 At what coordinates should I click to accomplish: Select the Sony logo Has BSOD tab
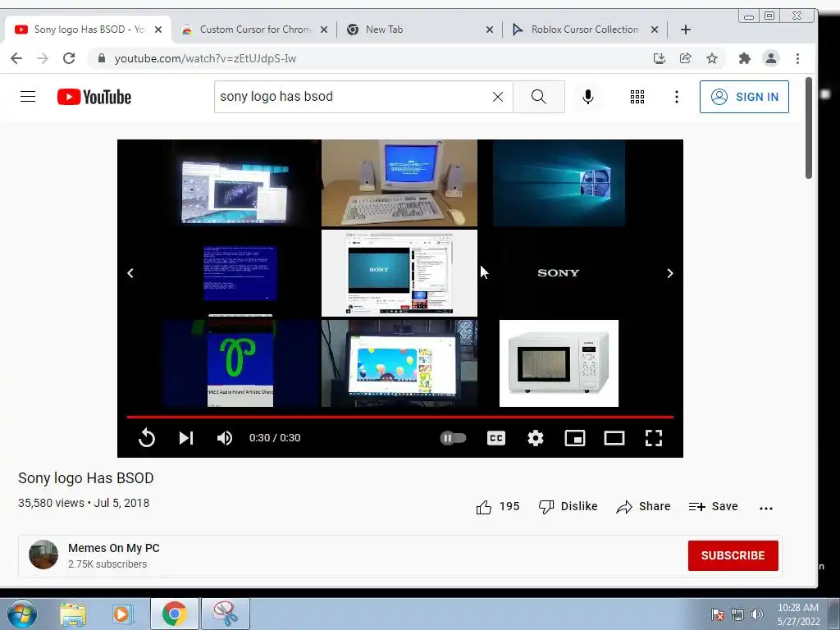point(89,30)
